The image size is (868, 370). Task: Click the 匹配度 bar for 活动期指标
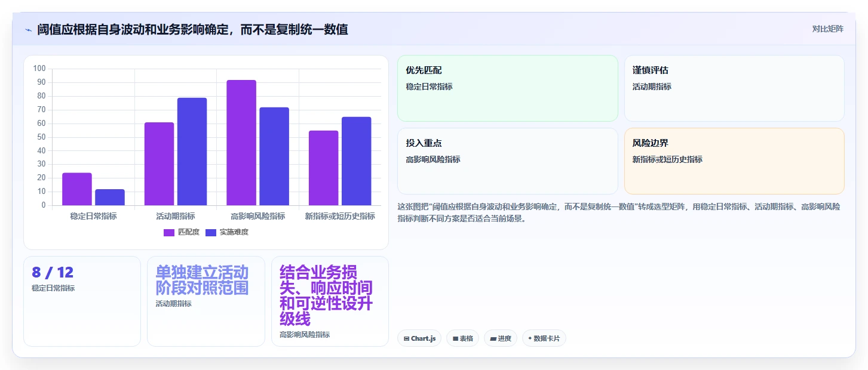click(159, 164)
